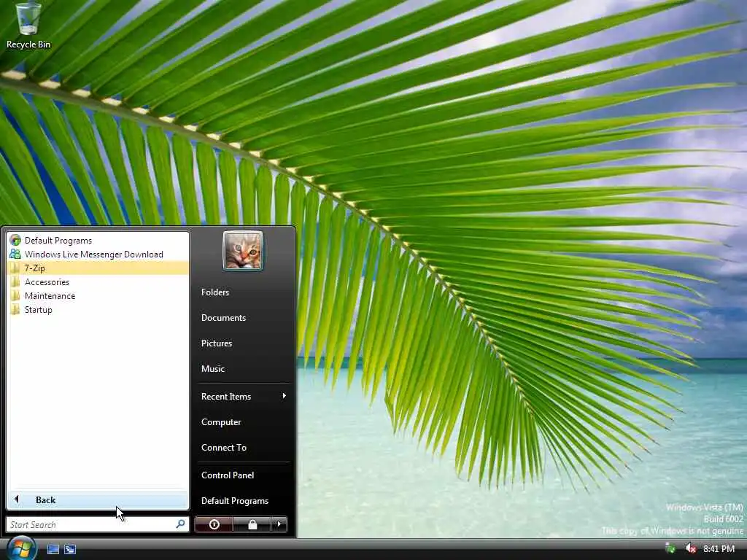Open Documents from the Start menu
This screenshot has height=560, width=747.
tap(223, 318)
